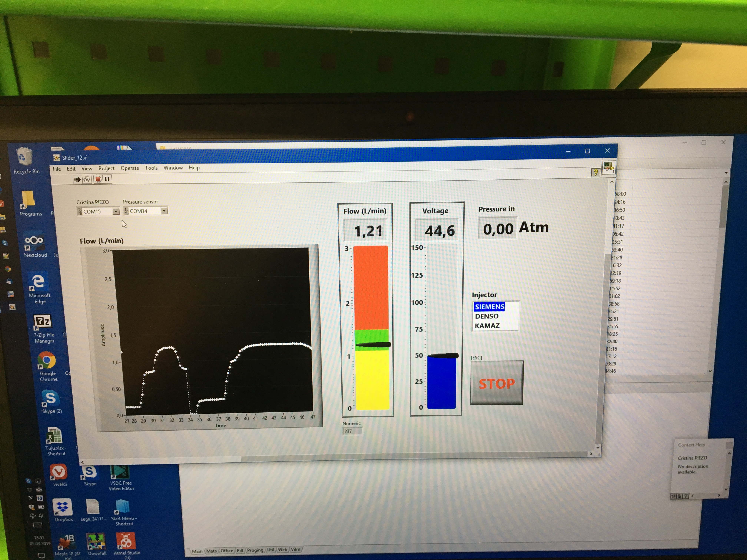Click the Numeric indicator showing 237
This screenshot has height=560, width=747.
point(352,431)
